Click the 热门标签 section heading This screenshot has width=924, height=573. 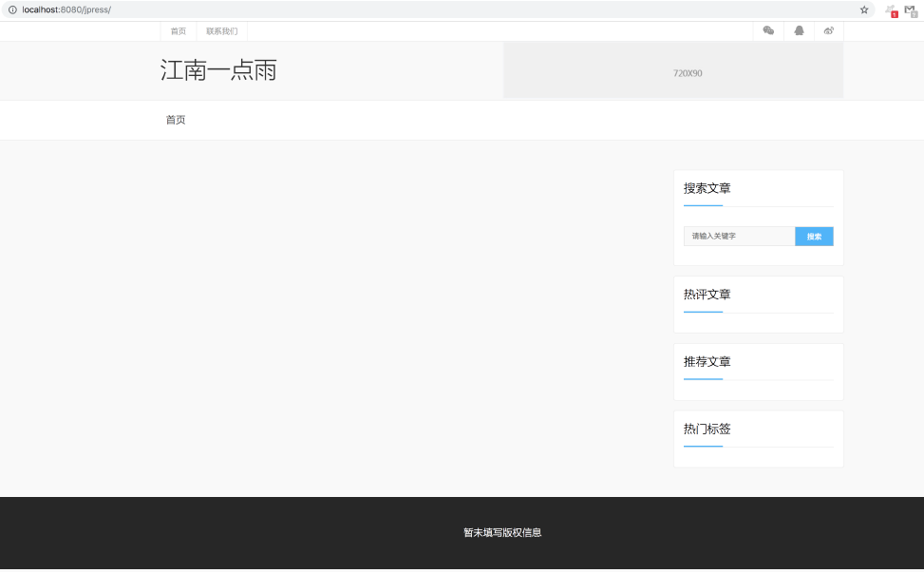click(x=708, y=429)
